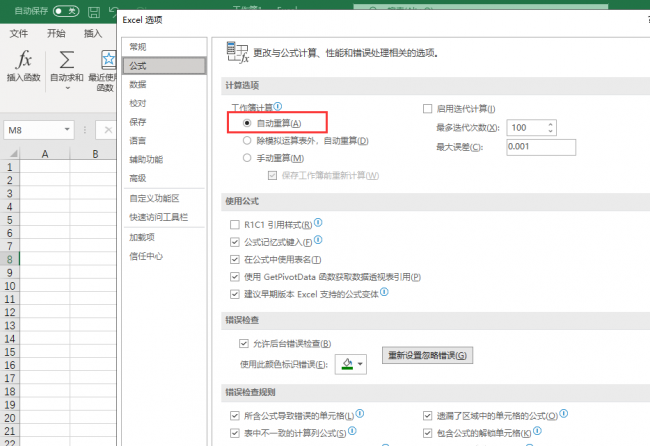Open 快速访问工具栏 in options sidebar
The image size is (650, 446).
click(165, 217)
